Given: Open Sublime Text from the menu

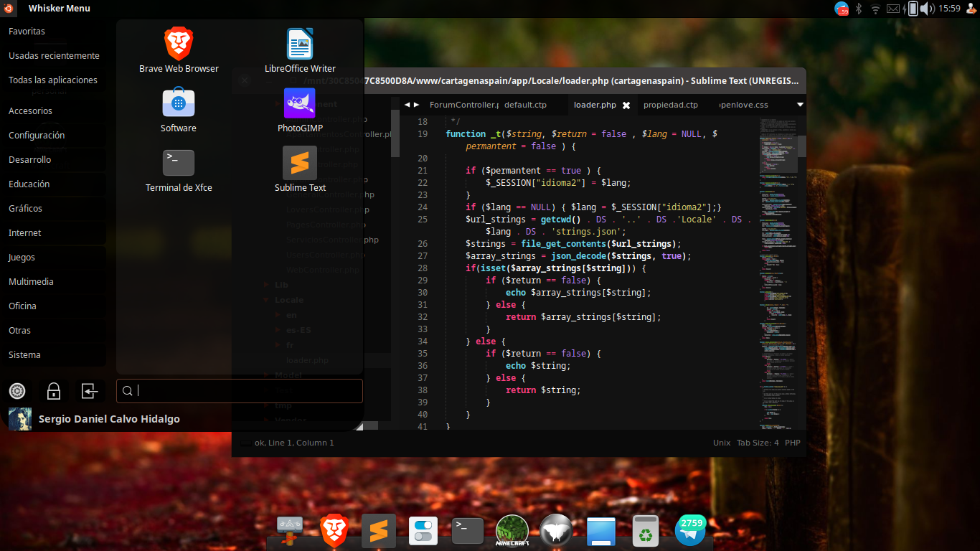Looking at the screenshot, I should [299, 163].
